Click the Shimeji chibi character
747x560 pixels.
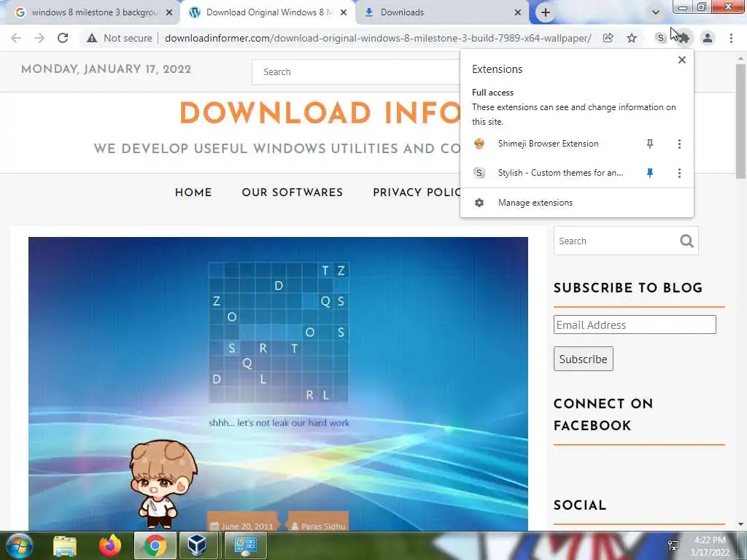[x=163, y=484]
